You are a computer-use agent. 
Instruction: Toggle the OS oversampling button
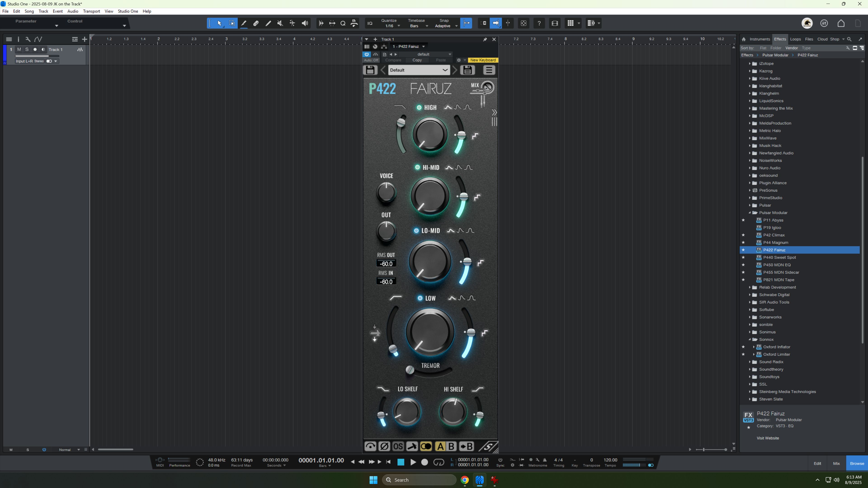tap(398, 447)
